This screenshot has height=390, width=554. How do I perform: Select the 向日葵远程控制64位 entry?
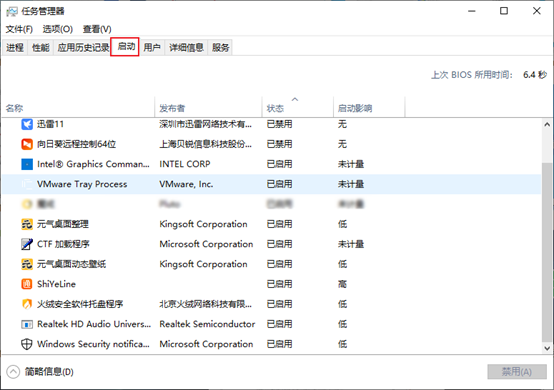coord(76,144)
